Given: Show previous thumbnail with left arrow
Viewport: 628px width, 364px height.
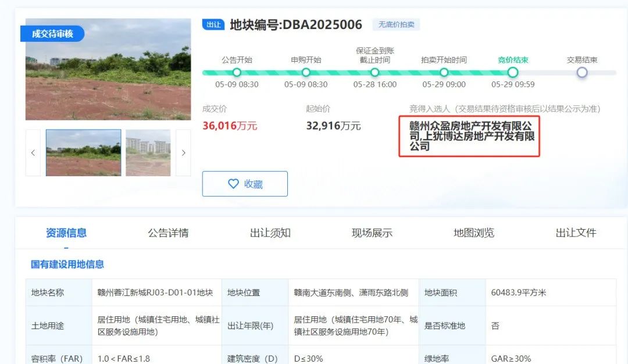Looking at the screenshot, I should coord(33,152).
